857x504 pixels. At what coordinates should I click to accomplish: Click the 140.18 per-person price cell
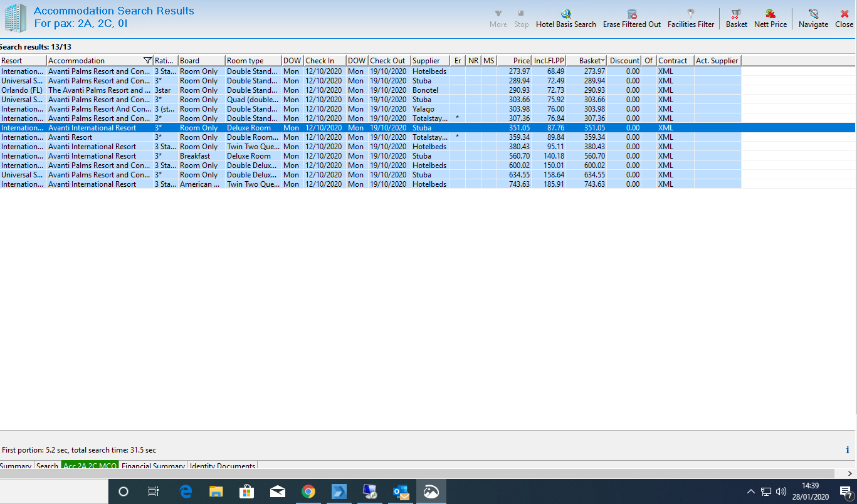(549, 156)
